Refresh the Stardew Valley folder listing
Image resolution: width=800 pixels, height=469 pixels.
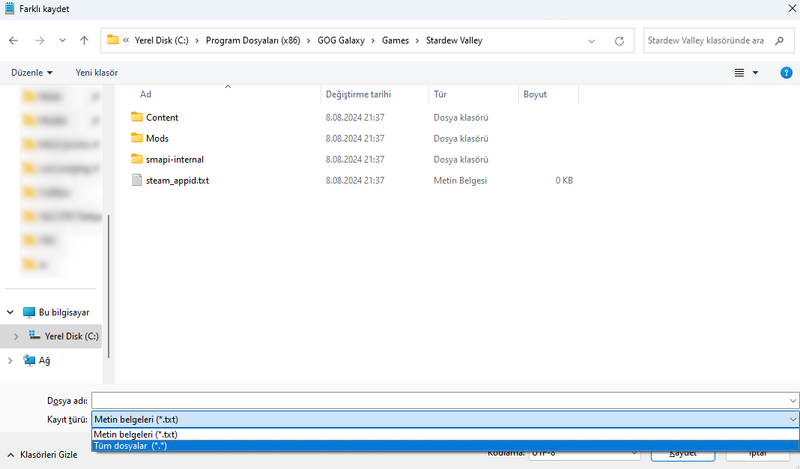[619, 41]
